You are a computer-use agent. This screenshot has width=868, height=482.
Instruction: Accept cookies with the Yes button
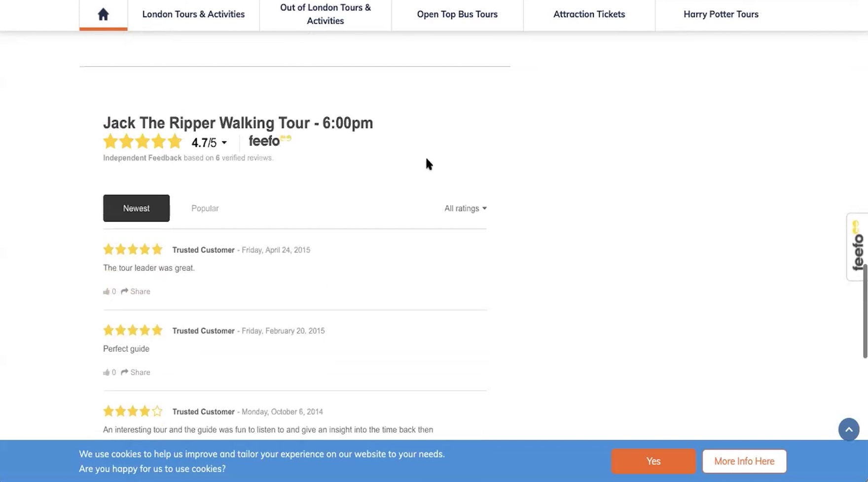(x=653, y=461)
